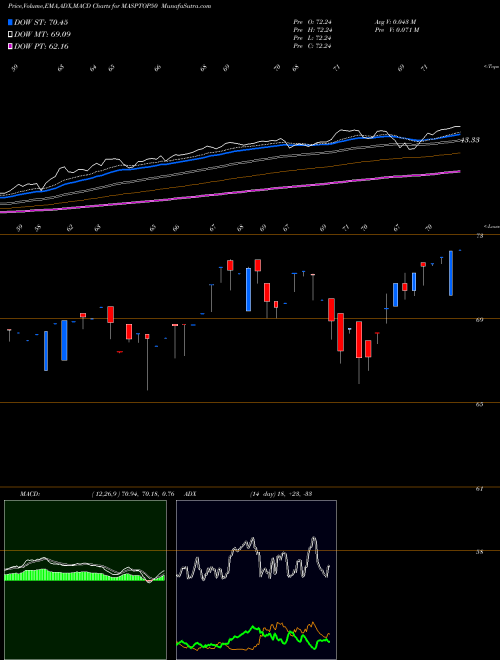The width and height of the screenshot is (500, 660).
Task: Click the MACD panel title label
Action: [x=29, y=494]
